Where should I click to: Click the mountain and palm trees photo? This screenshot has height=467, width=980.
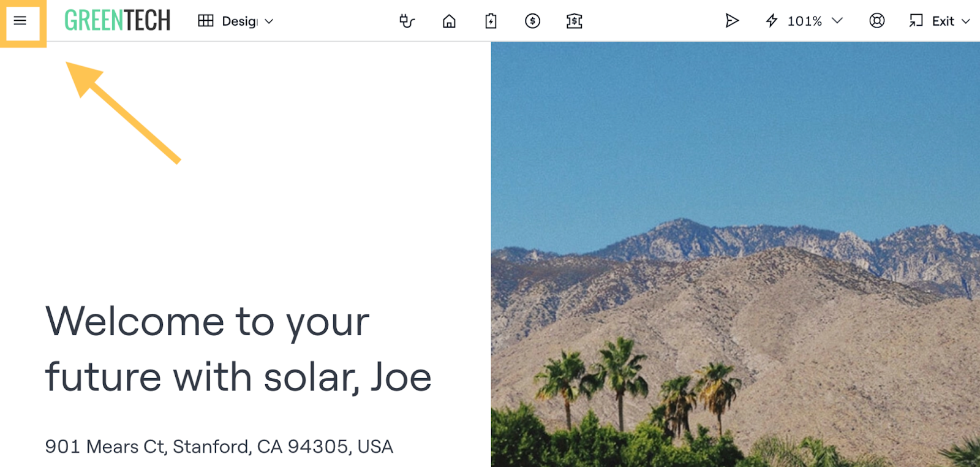pos(735,254)
